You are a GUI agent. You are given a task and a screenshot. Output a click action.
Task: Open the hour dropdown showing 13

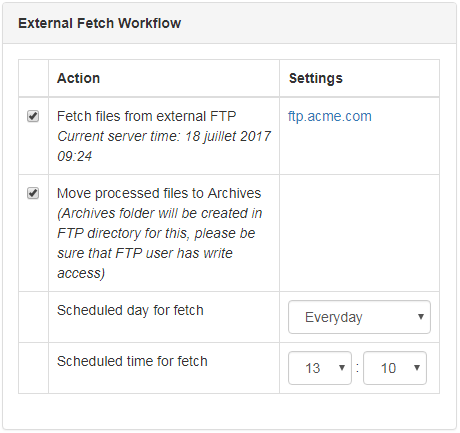point(320,368)
